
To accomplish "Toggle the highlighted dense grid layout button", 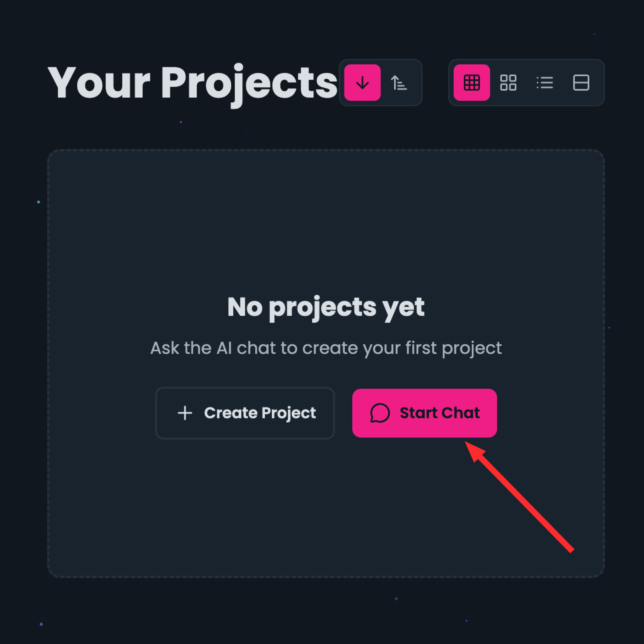I will coord(472,83).
